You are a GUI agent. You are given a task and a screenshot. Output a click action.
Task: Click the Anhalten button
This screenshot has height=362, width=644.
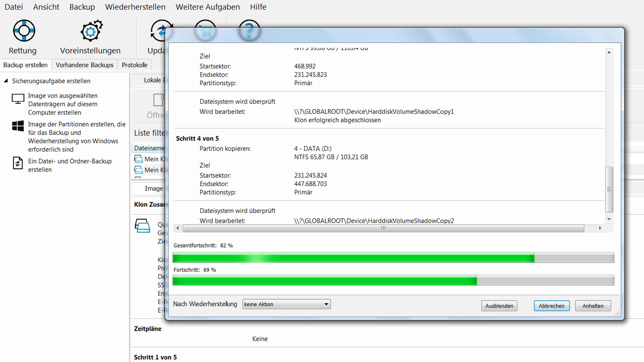point(593,306)
